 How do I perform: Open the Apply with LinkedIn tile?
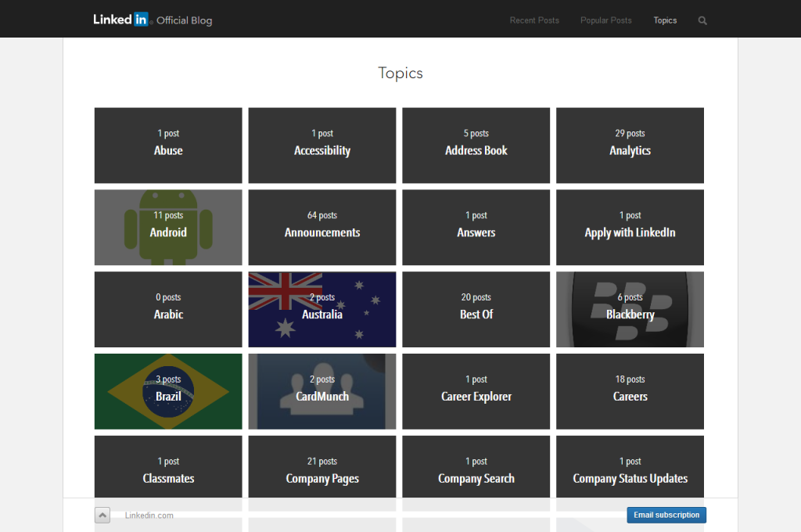630,228
